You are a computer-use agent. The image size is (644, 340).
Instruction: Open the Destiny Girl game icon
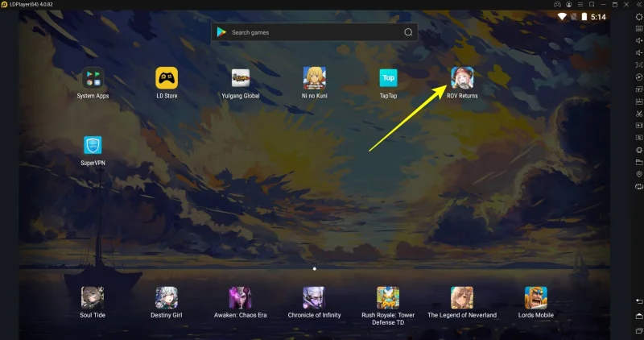point(167,297)
